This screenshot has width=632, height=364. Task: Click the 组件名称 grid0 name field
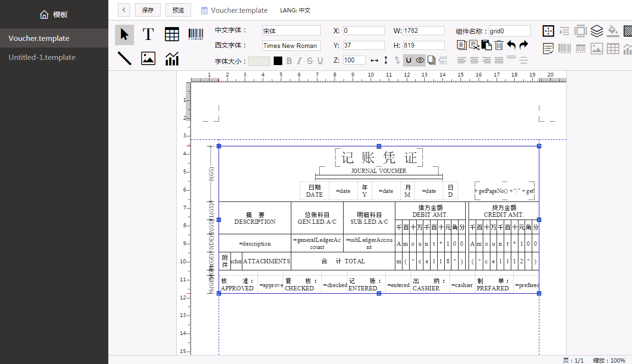(509, 31)
